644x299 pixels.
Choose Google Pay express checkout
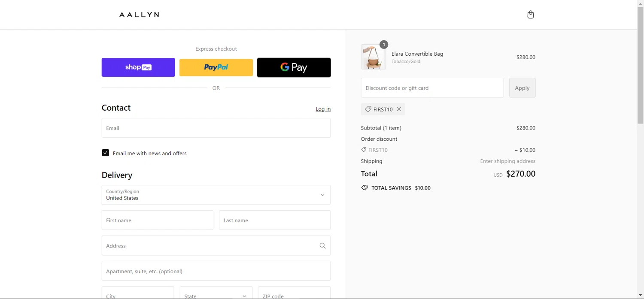[294, 67]
